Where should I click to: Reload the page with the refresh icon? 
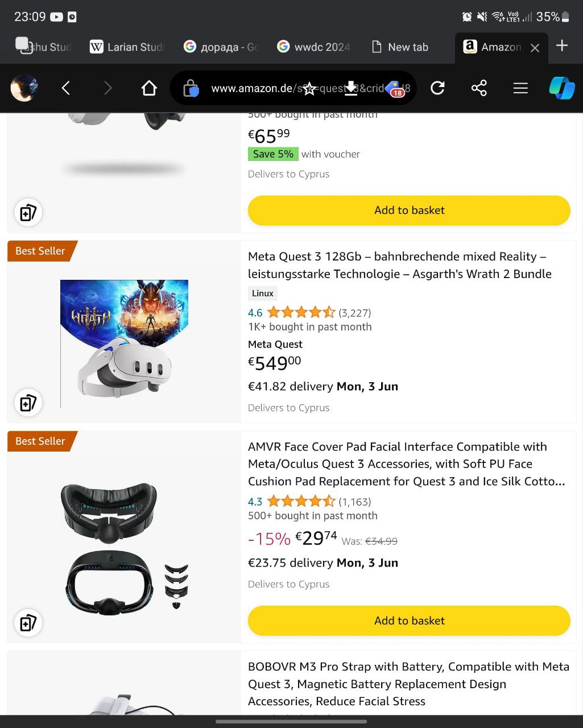437,88
